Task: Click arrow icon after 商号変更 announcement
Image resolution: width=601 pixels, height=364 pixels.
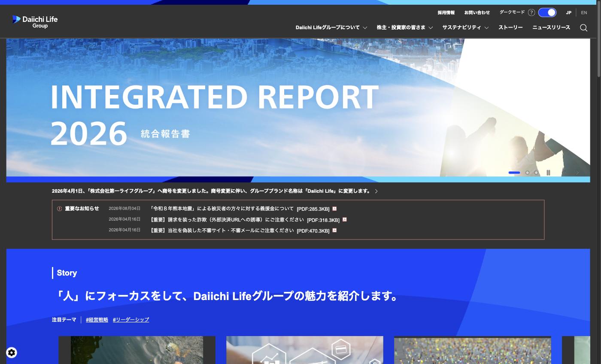Action: 376,191
